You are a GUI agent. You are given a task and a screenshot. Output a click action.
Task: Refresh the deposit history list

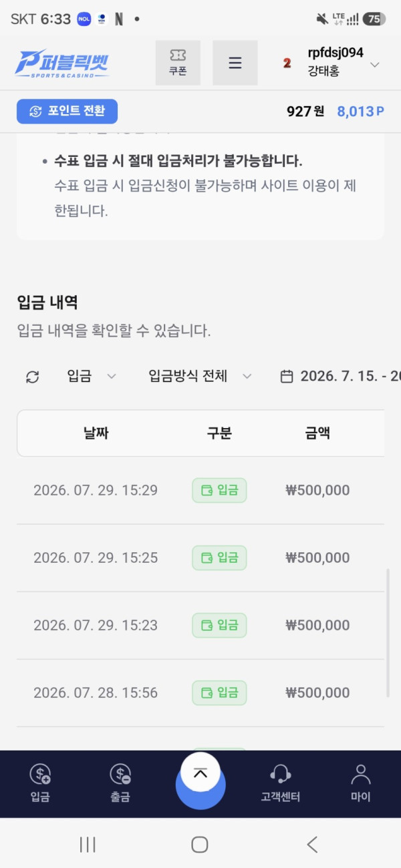click(x=32, y=377)
